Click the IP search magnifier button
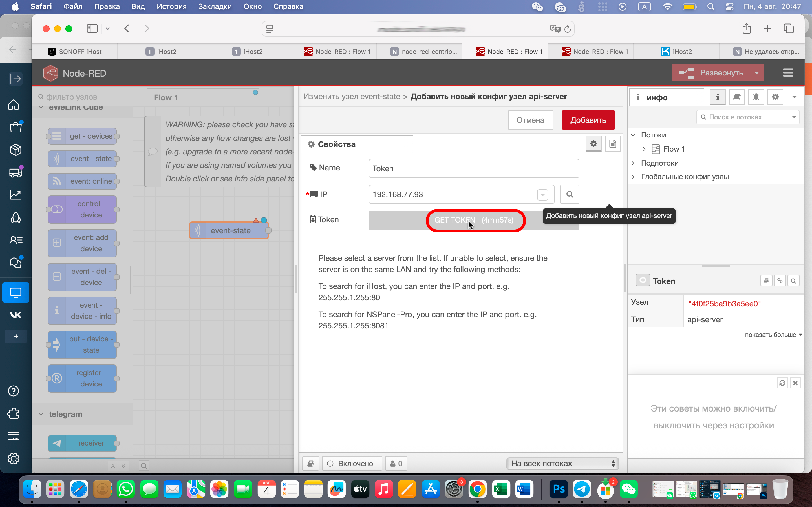 570,194
